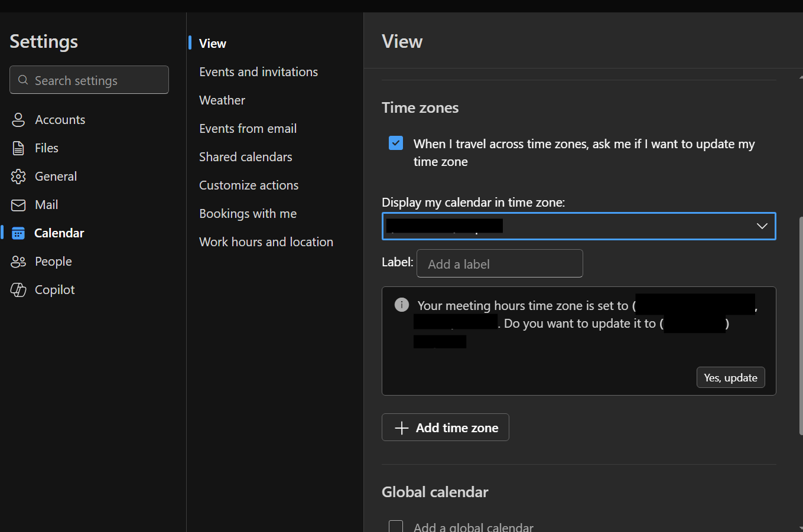Click the search magnifier in Search settings
This screenshot has height=532, width=803.
tap(23, 79)
